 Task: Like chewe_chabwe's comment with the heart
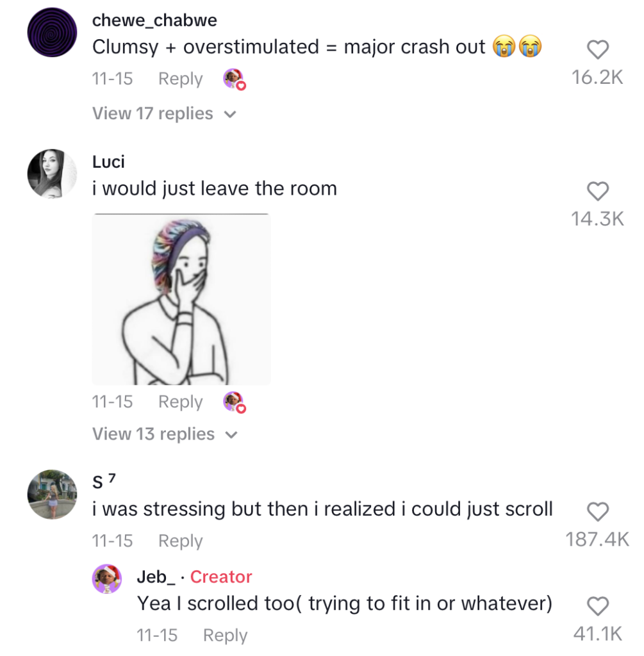point(597,49)
